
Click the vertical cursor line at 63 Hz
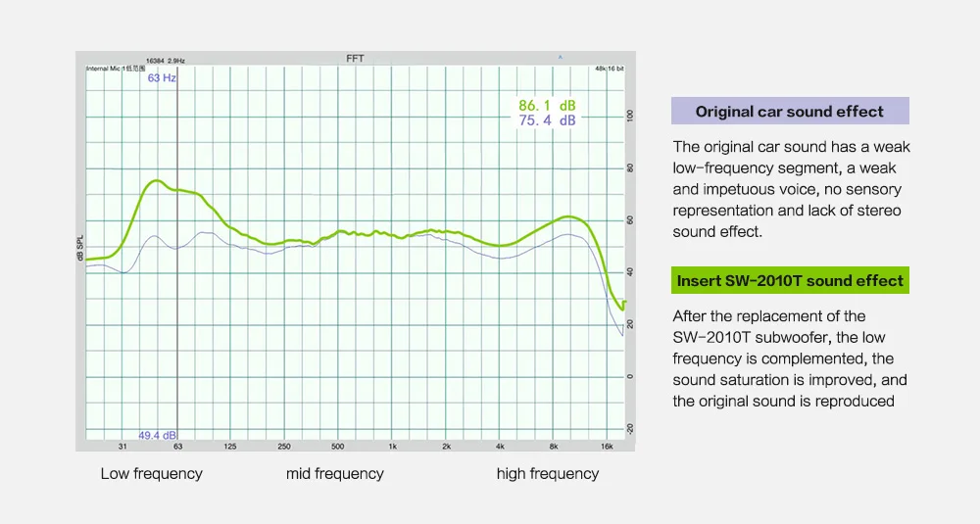(x=177, y=253)
